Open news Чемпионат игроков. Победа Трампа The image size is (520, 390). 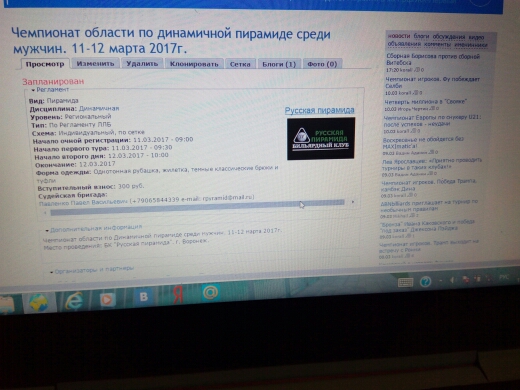[x=429, y=185]
